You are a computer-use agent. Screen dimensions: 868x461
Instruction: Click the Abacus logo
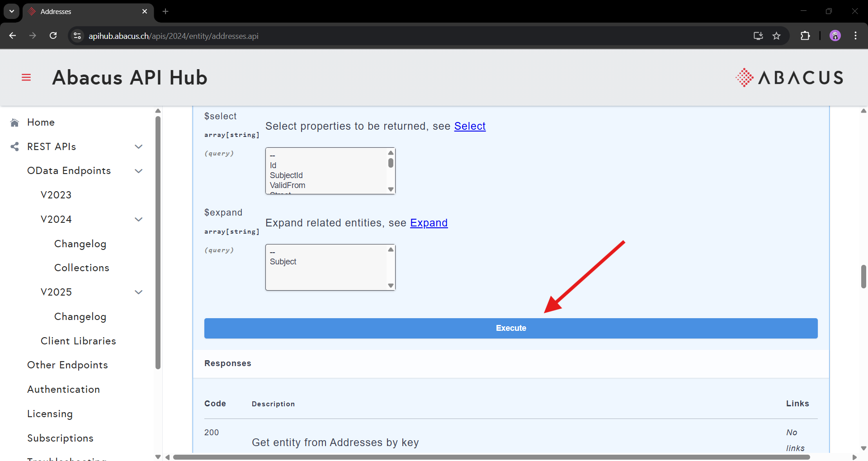pyautogui.click(x=789, y=77)
